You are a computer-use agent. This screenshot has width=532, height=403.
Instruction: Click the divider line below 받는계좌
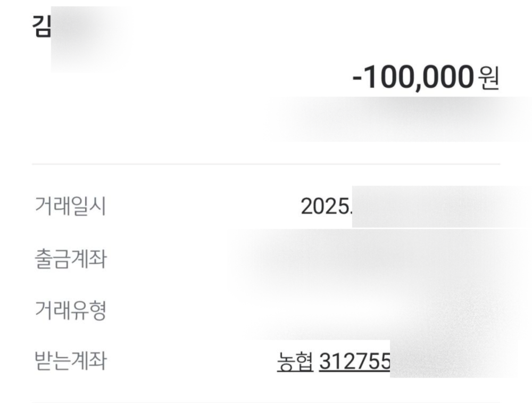(x=266, y=402)
